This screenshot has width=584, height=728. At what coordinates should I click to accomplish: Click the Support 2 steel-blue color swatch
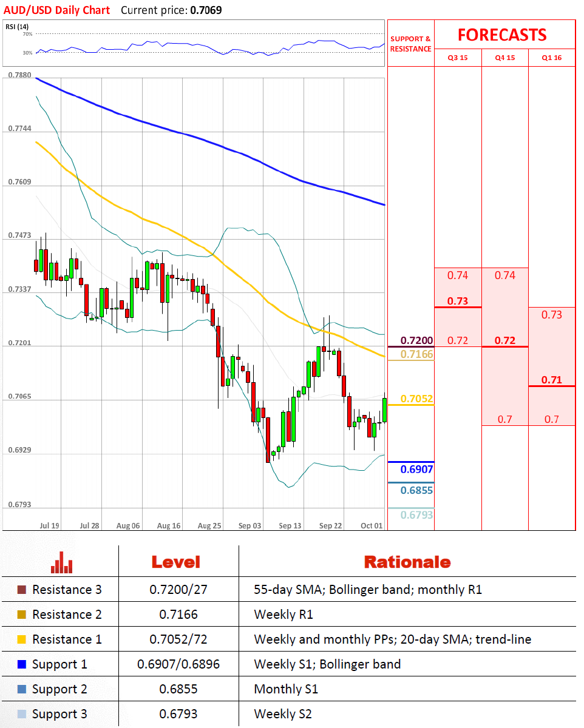pyautogui.click(x=22, y=689)
